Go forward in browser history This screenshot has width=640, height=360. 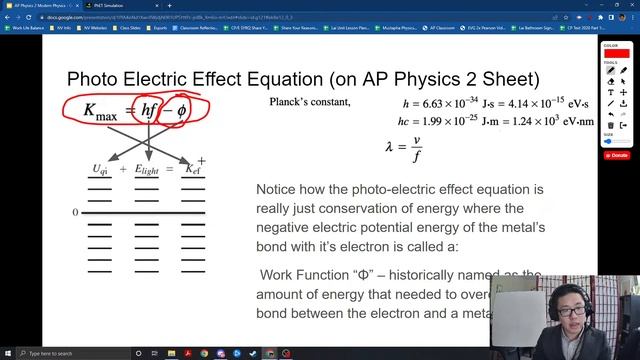pyautogui.click(x=18, y=18)
